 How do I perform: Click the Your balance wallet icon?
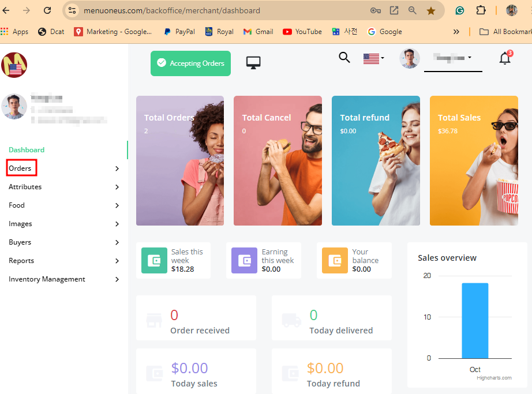point(335,260)
